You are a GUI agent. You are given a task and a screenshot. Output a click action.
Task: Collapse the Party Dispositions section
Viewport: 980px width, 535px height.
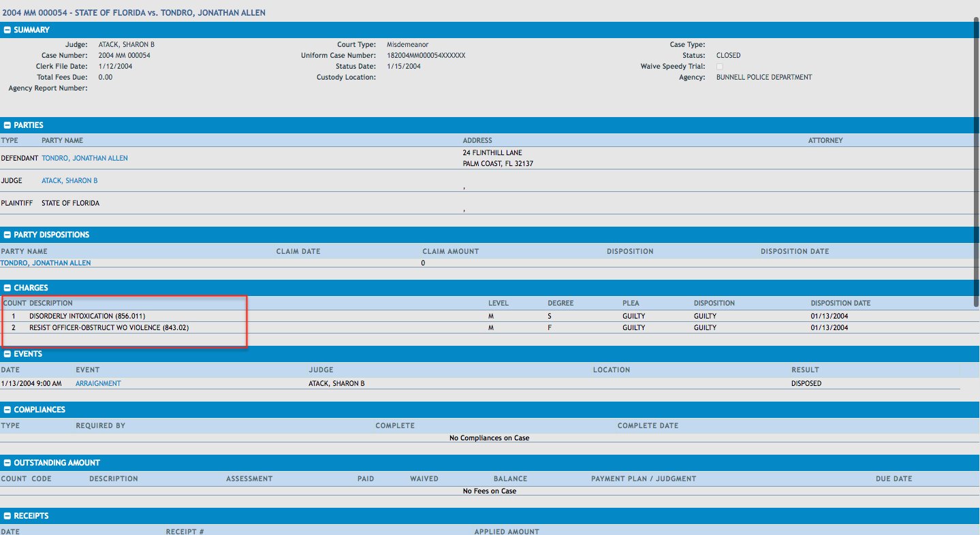click(7, 235)
